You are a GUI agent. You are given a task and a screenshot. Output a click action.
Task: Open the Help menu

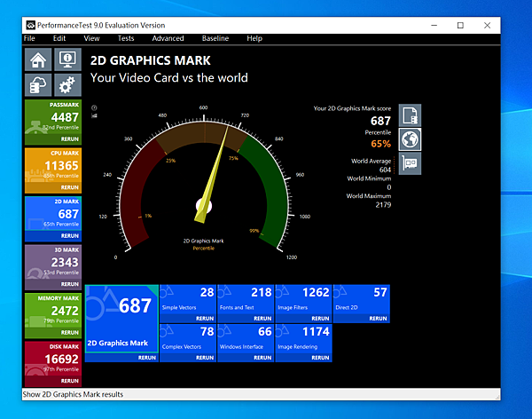tap(254, 38)
